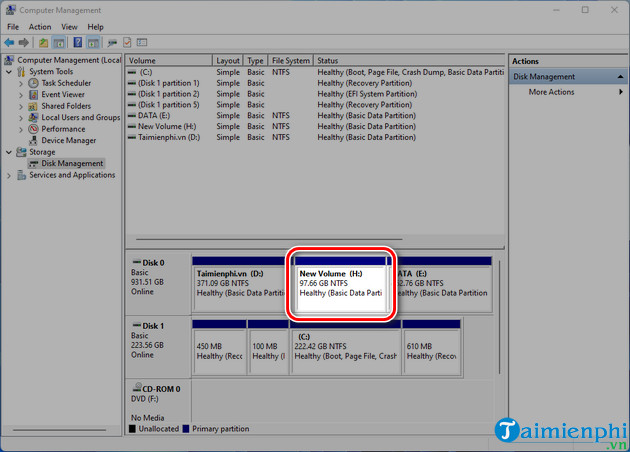
Task: Click the volume list horizontal scrollbar
Action: pyautogui.click(x=269, y=239)
